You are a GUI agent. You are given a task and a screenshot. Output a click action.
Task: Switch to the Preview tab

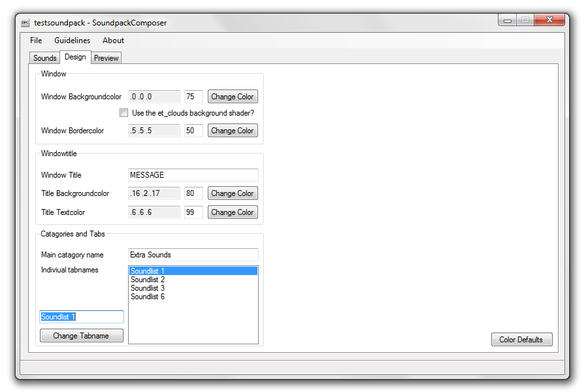pos(106,58)
